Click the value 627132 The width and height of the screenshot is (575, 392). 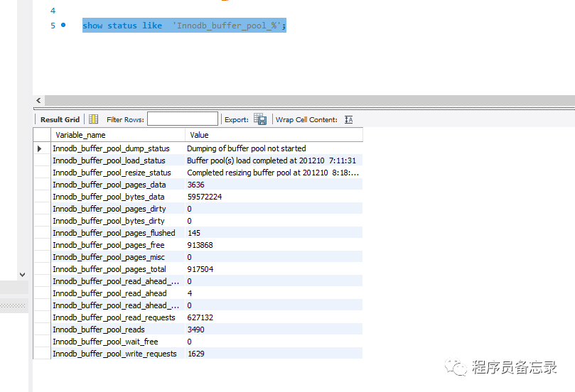click(x=200, y=317)
